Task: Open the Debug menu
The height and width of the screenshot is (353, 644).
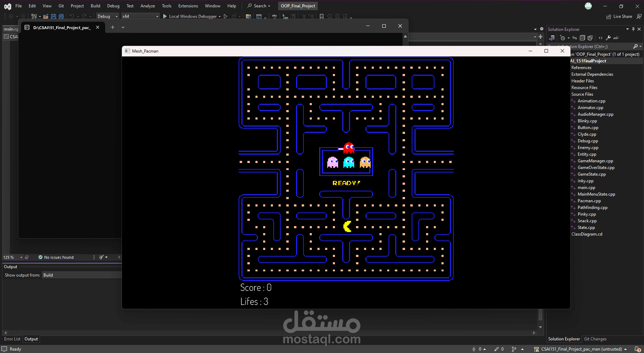Action: pos(113,6)
